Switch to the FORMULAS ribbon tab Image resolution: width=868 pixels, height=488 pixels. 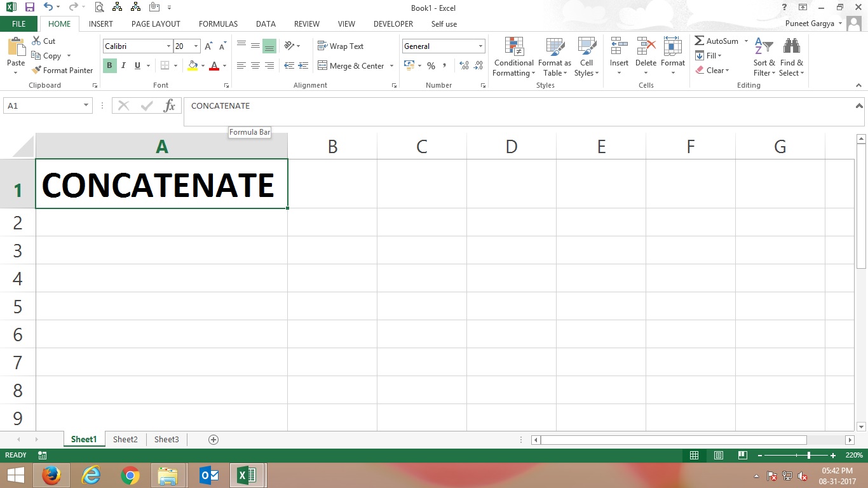(218, 24)
